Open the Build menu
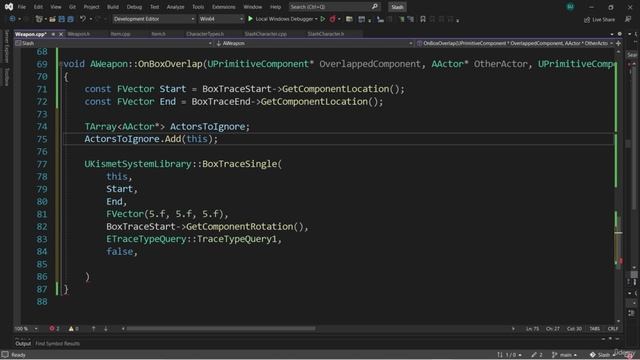Screen dimensions: 640x360 (x=113, y=7)
